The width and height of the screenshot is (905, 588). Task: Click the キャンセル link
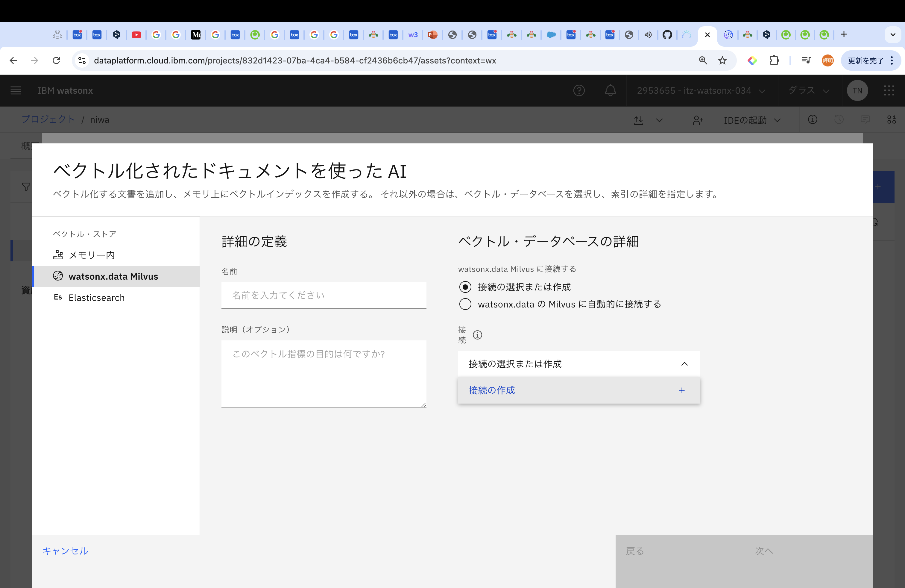[65, 551]
